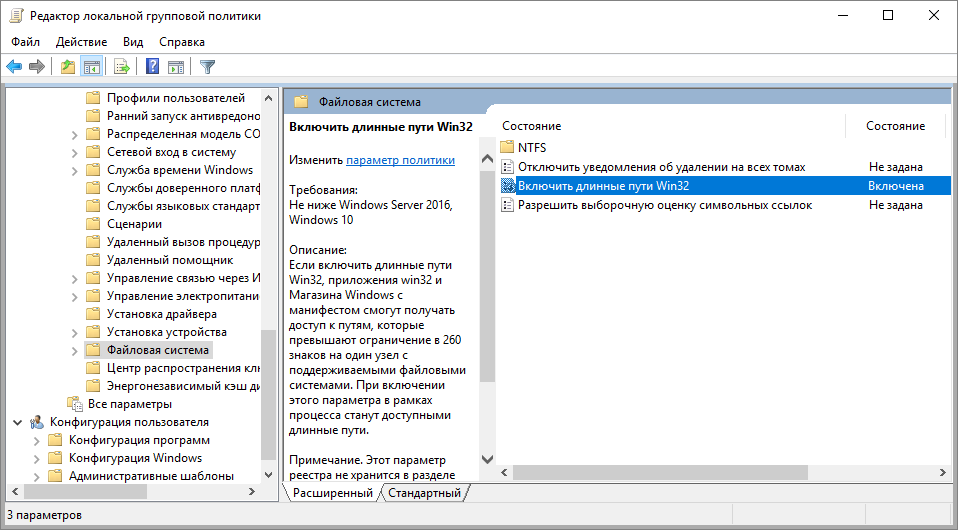Viewport: 958px width, 530px height.
Task: Click policy list horizontal scroll left arrow
Action: tap(505, 473)
